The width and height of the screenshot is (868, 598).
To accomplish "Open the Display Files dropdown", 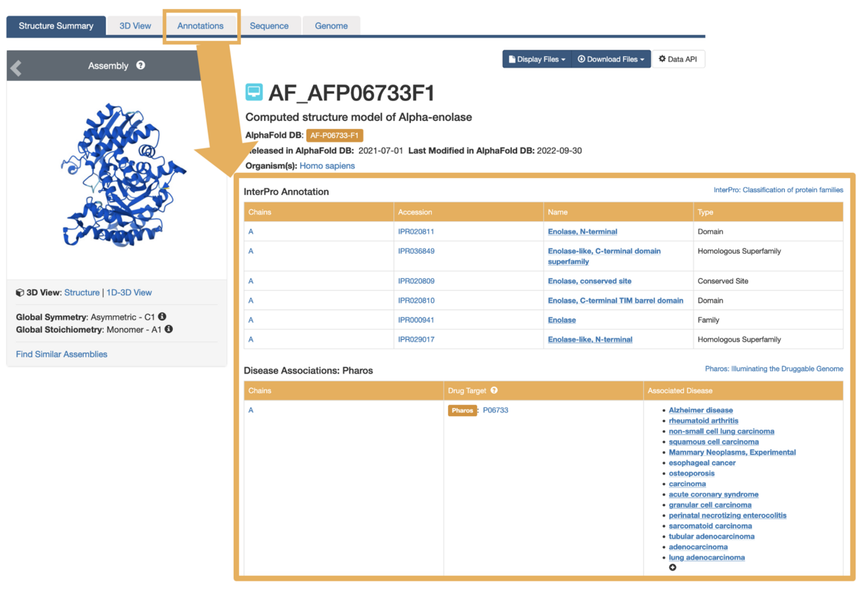I will click(536, 59).
